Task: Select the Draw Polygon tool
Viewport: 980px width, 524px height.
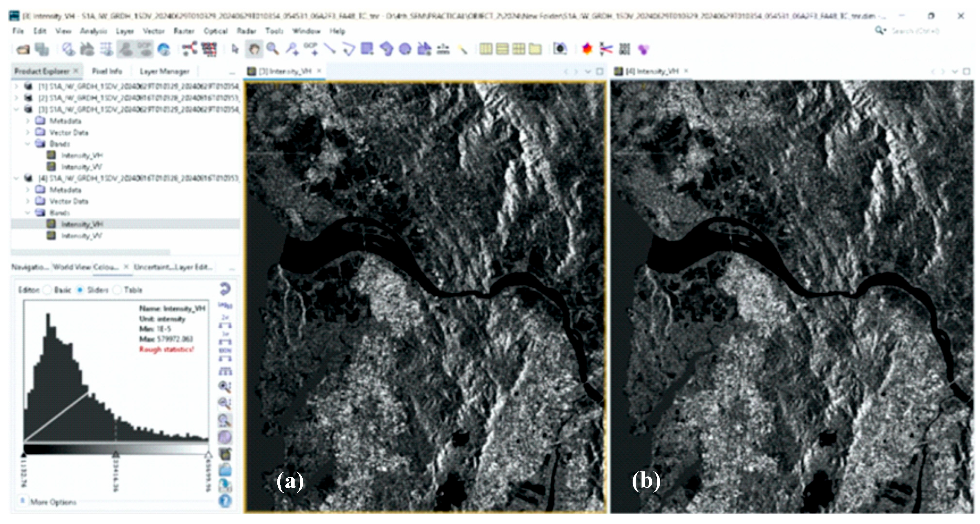Action: point(386,49)
